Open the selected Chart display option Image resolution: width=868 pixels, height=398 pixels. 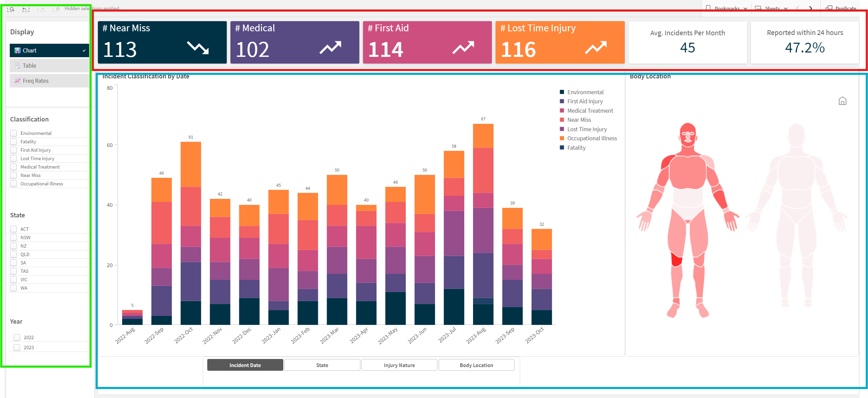[49, 50]
